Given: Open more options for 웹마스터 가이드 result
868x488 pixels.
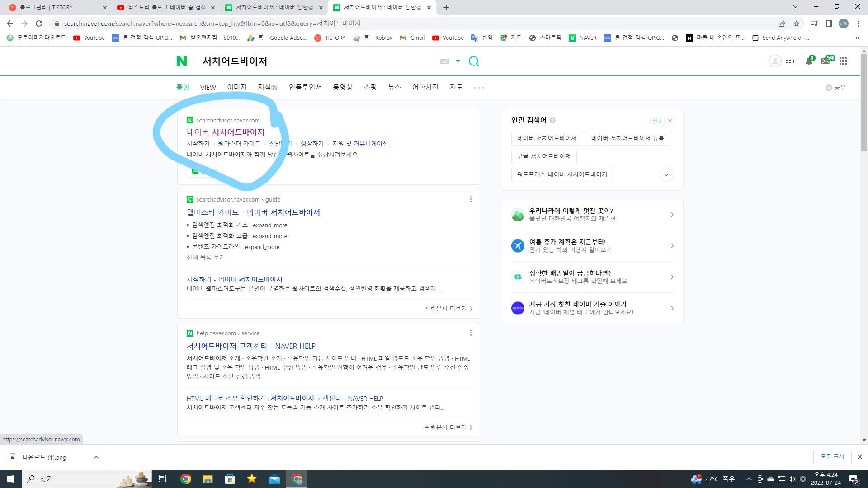Looking at the screenshot, I should click(471, 199).
